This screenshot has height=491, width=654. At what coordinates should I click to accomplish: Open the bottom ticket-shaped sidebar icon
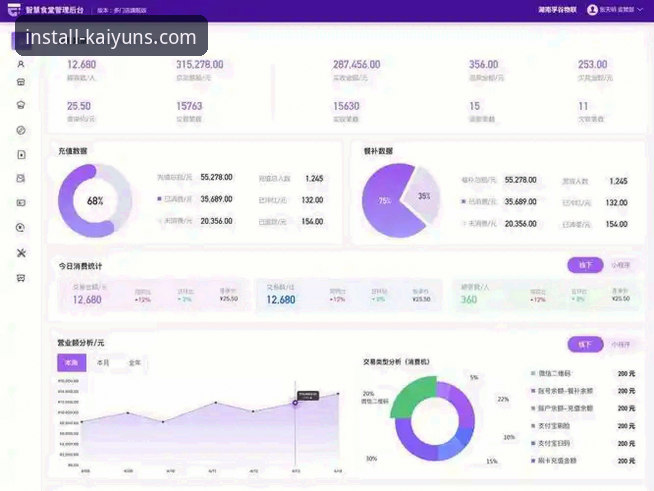pos(21,278)
